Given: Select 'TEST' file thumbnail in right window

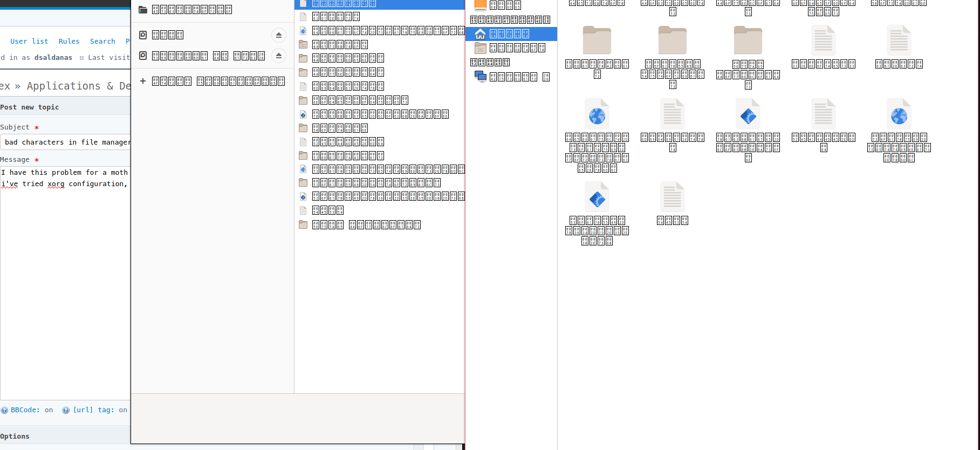Looking at the screenshot, I should tap(673, 197).
